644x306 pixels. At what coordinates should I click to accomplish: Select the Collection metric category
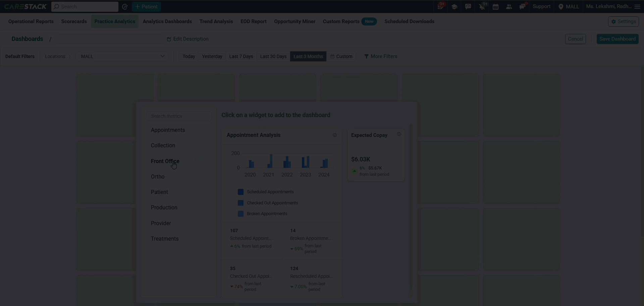point(163,146)
